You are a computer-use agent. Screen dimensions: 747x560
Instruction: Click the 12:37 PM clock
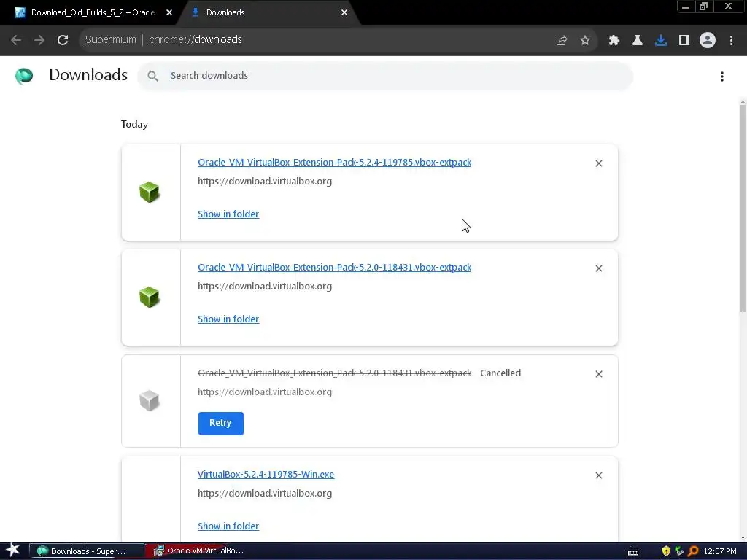pos(720,551)
